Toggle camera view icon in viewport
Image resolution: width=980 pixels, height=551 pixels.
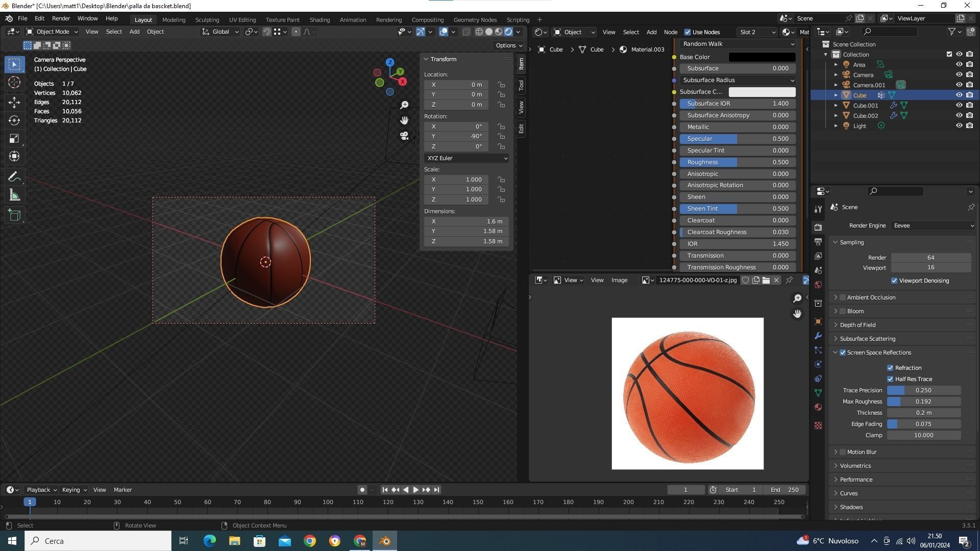point(404,136)
